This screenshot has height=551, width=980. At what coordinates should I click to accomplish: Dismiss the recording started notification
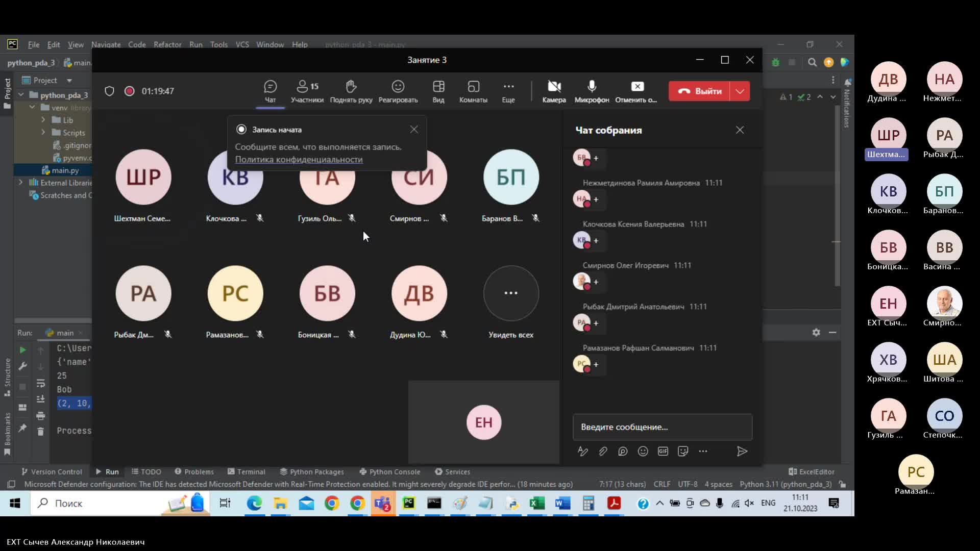414,130
